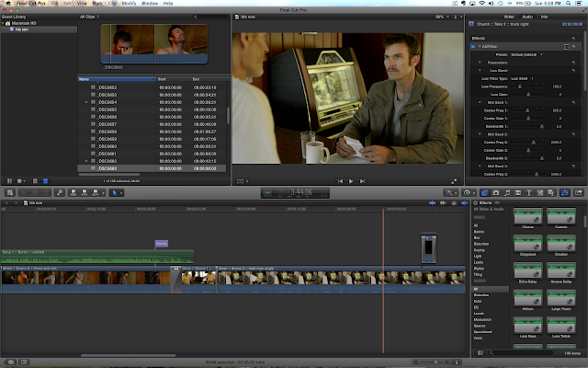Toggle audio skimming in the timeline
This screenshot has height=368, width=588.
click(443, 202)
